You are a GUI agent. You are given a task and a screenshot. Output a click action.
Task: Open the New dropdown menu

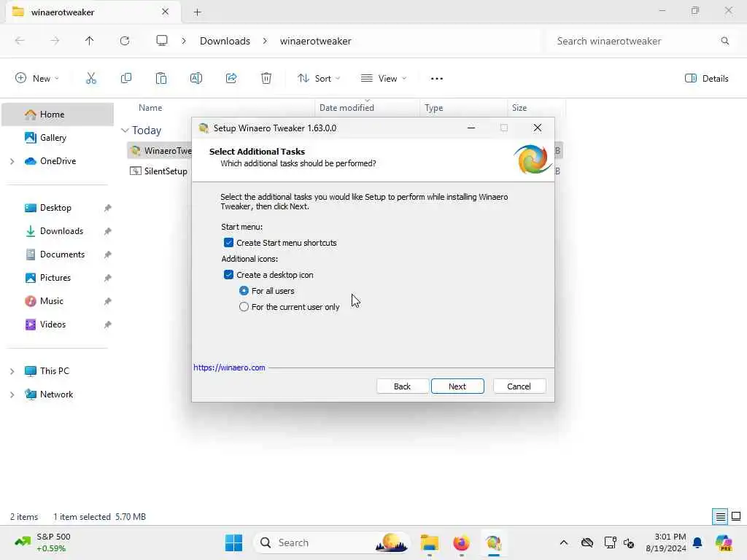[x=37, y=79]
